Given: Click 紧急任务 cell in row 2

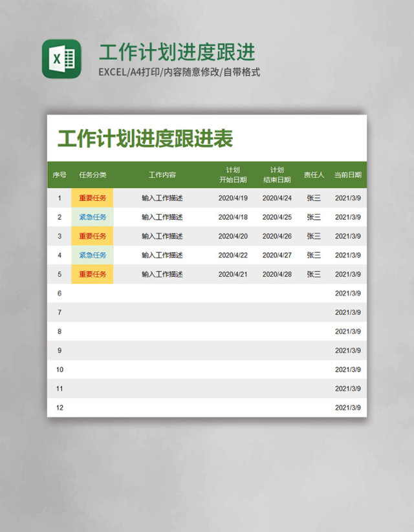Looking at the screenshot, I should [x=93, y=217].
